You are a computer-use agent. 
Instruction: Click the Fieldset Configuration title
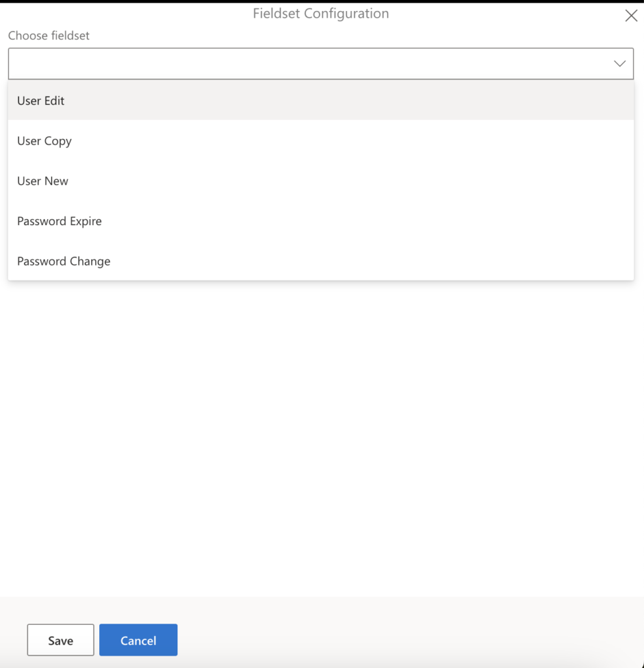[x=320, y=13]
